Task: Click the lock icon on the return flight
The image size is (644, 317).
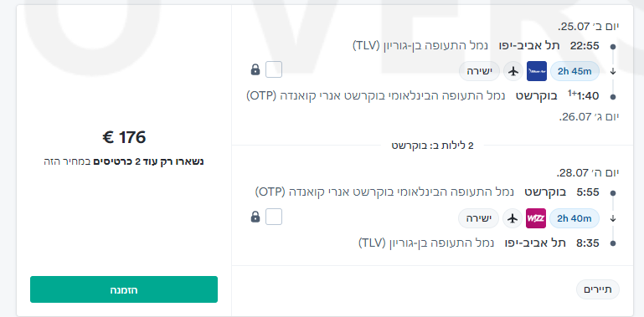Action: tap(255, 217)
